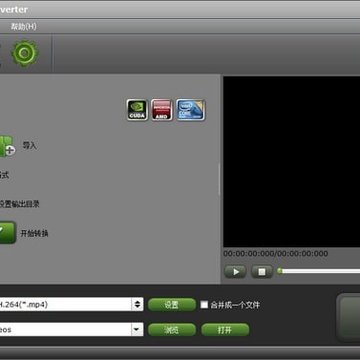Screen dimensions: 360x360
Task: Expand the output folder dropdown arrow
Action: tap(136, 330)
